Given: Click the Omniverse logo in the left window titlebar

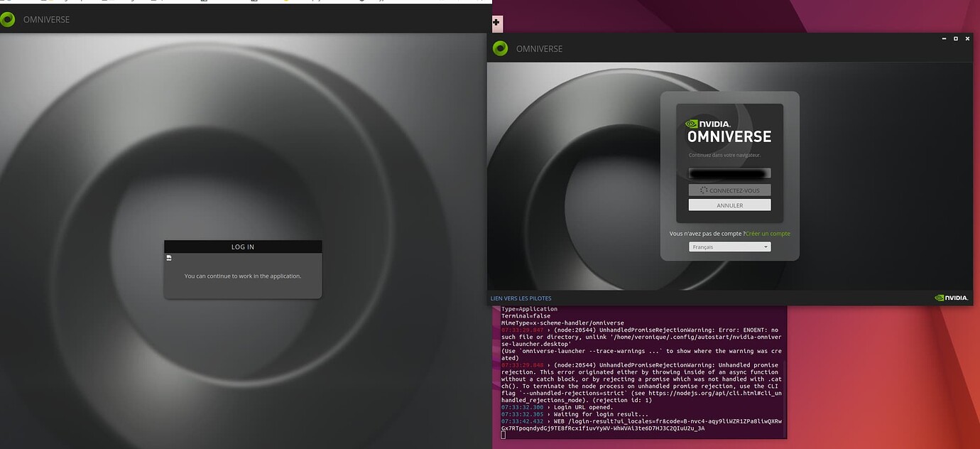Looking at the screenshot, I should [8, 19].
